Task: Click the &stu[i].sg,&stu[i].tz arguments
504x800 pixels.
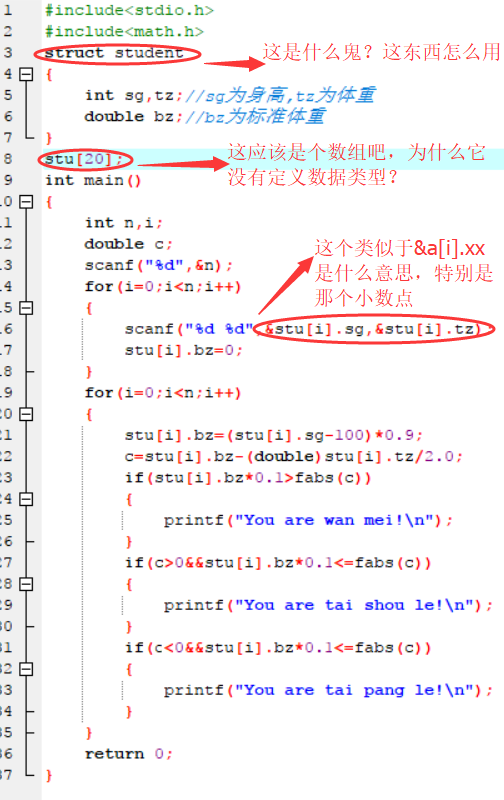Action: coord(373,329)
